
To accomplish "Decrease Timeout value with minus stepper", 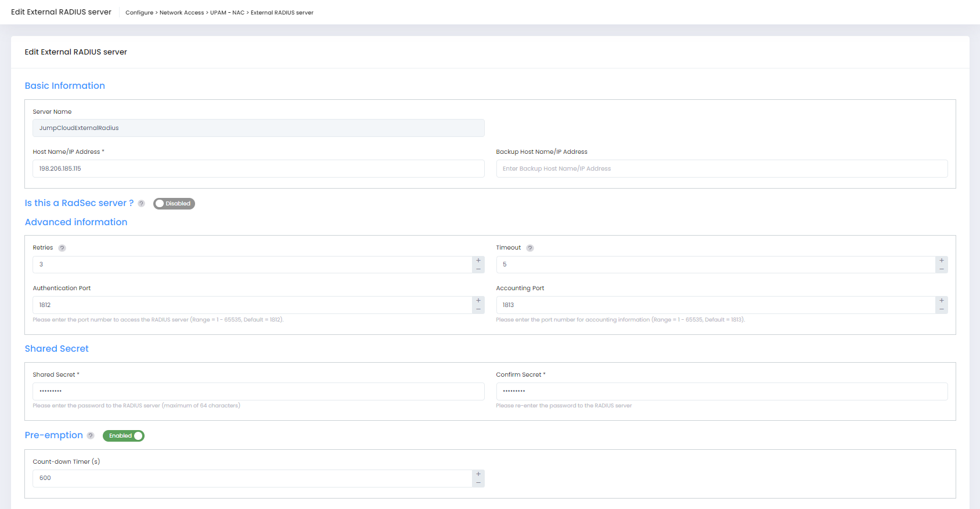I will pos(941,269).
